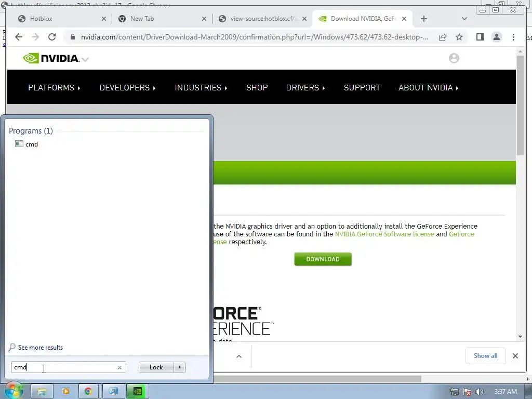Open Windows Explorer from taskbar

coord(42,392)
